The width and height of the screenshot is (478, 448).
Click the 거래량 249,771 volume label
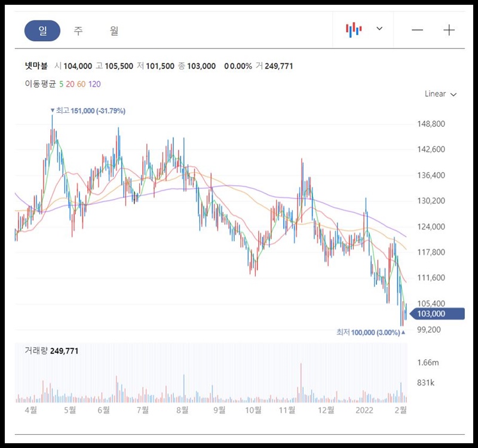click(x=51, y=351)
